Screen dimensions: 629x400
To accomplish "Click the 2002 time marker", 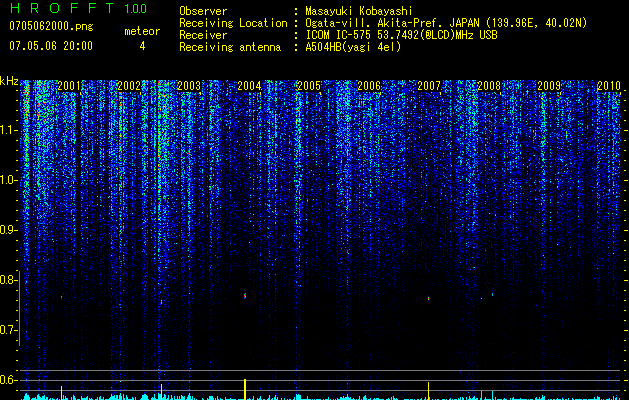I will 129,86.
